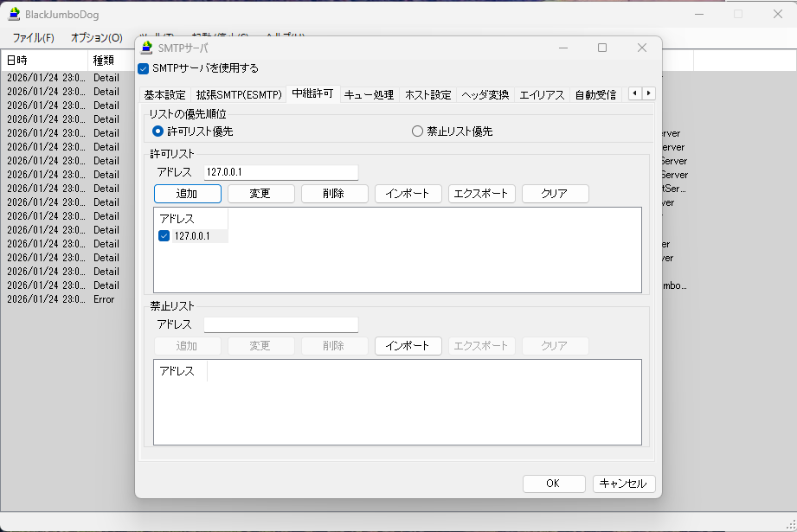This screenshot has height=532, width=797.
Task: Toggle the 127.0.0.1 entry checkbox
Action: (x=164, y=236)
